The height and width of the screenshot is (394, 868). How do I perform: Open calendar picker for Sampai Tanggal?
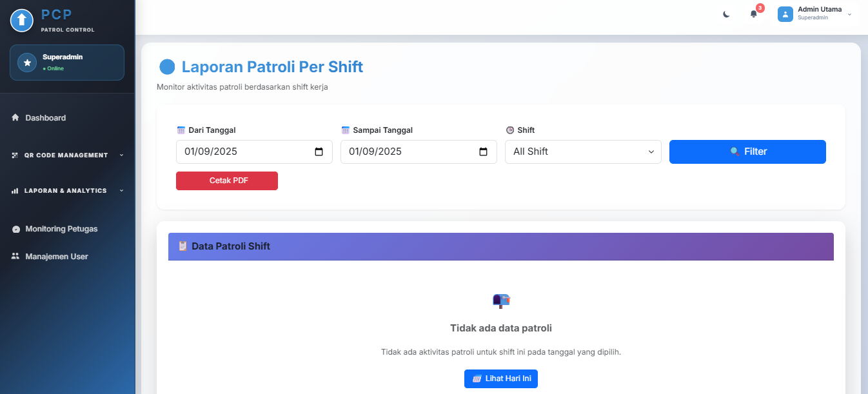(x=483, y=152)
